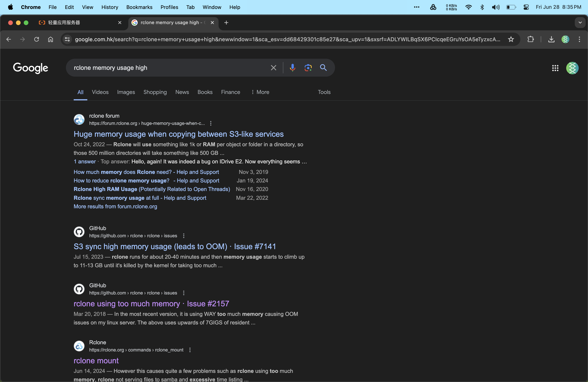Search by image with Lens icon
The width and height of the screenshot is (588, 382).
(308, 68)
